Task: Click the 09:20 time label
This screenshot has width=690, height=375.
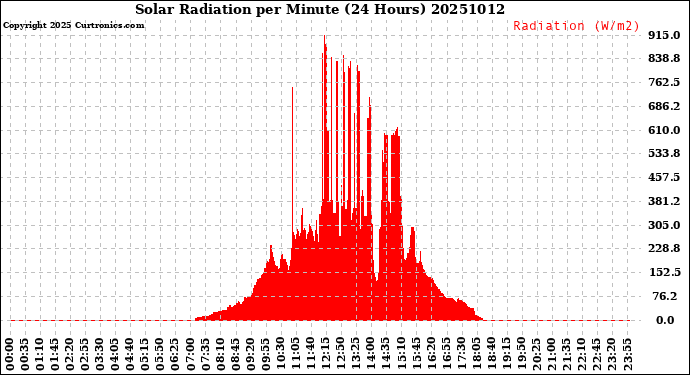Action: coord(250,355)
